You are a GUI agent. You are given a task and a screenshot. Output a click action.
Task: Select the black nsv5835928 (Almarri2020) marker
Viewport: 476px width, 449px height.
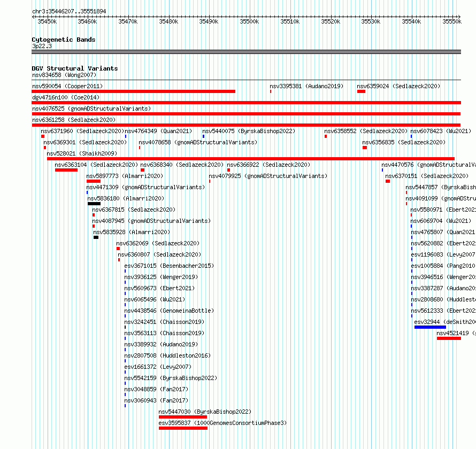pos(96,237)
